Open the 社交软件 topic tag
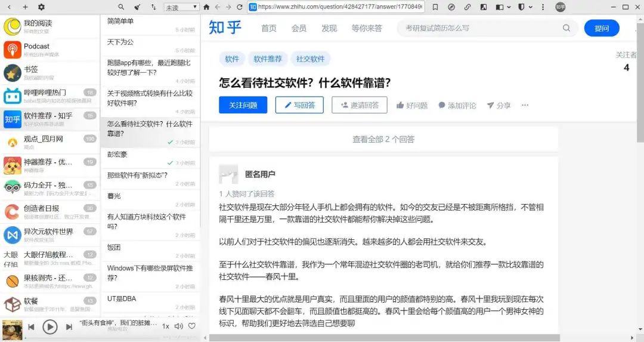644x342 pixels. coord(310,58)
